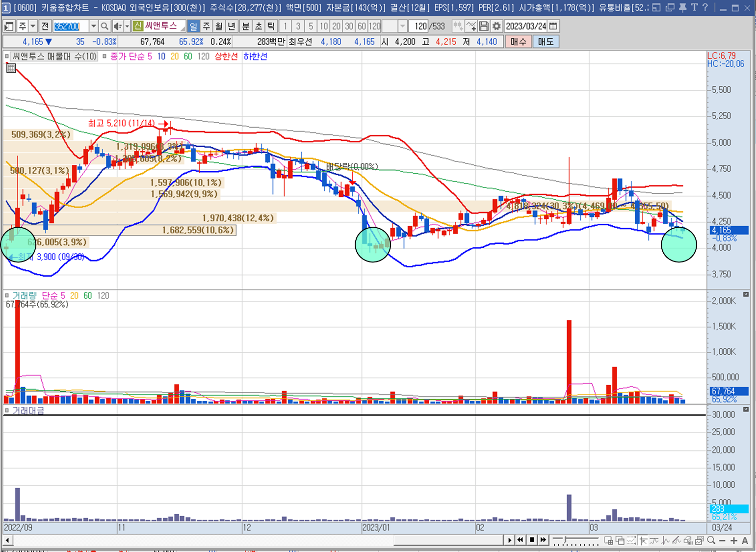Open the interval number dropdown after 120

[x=402, y=26]
